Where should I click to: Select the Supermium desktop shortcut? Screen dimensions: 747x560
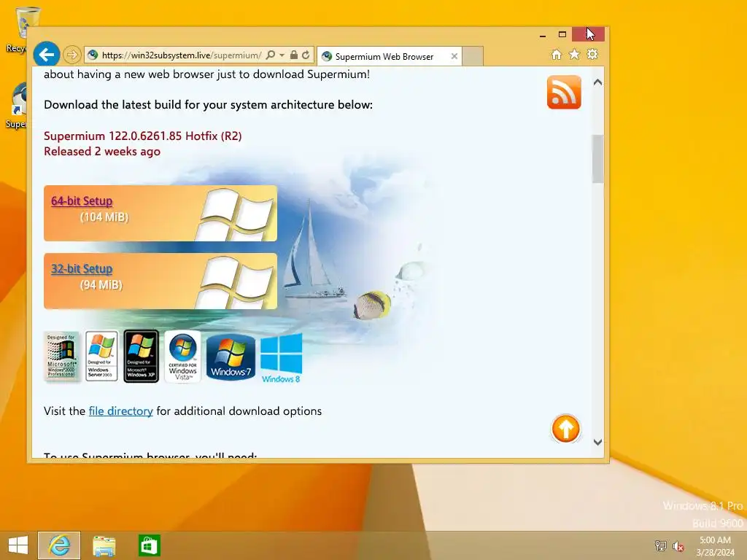[x=16, y=105]
